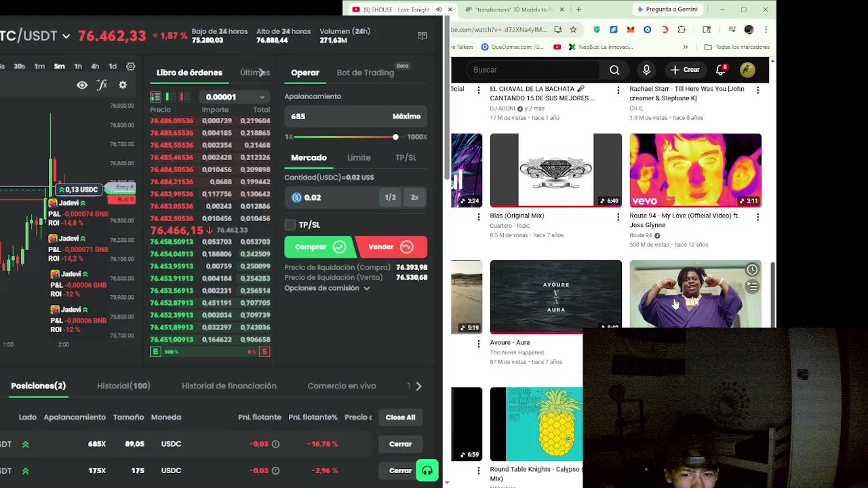
Task: Open YouTube Crear menu
Action: pyautogui.click(x=685, y=70)
